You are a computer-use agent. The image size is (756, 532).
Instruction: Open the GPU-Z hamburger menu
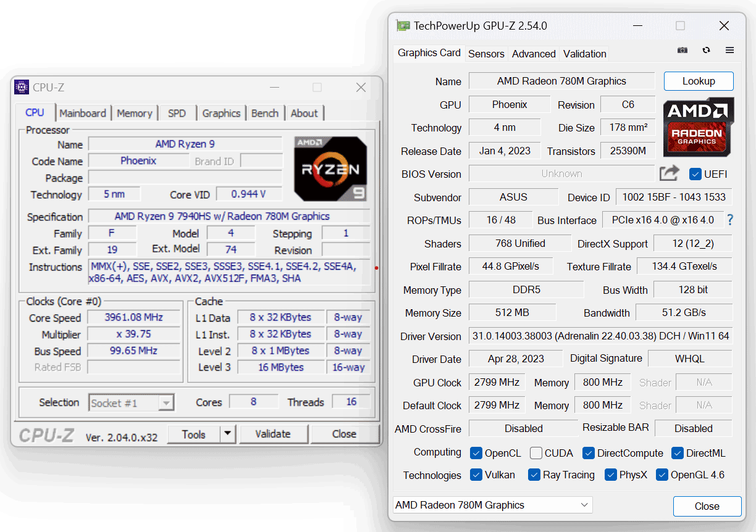click(729, 50)
